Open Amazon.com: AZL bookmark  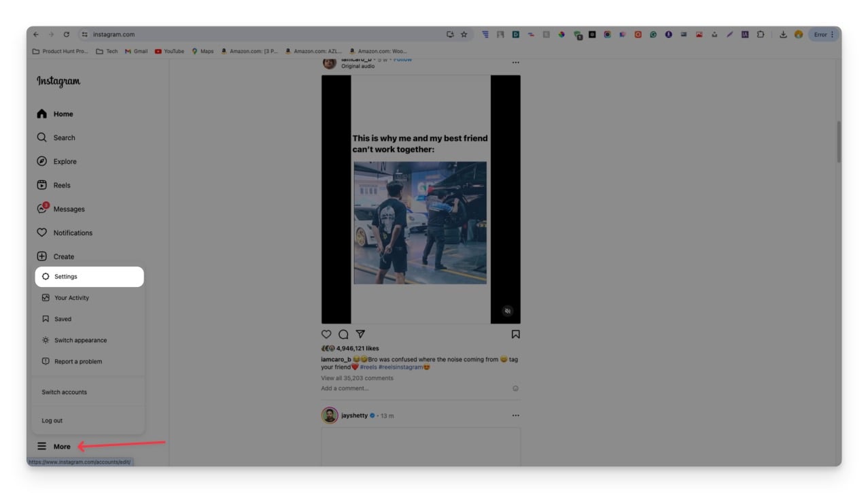(314, 51)
